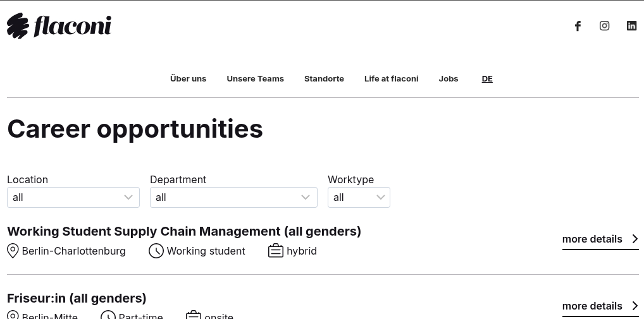Navigate to Standorte
The height and width of the screenshot is (319, 644).
point(324,79)
